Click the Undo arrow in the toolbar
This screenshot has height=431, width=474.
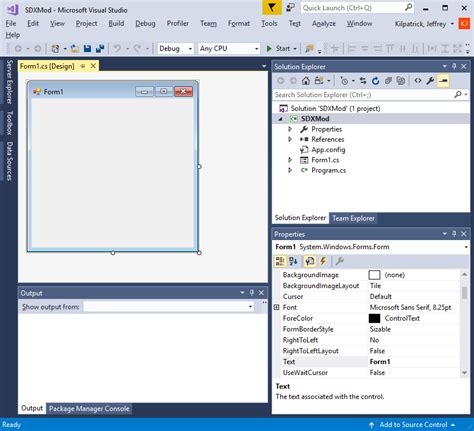pyautogui.click(x=117, y=49)
